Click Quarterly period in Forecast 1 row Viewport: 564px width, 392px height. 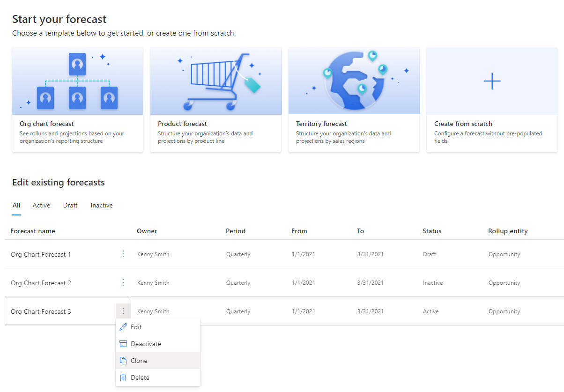coord(238,254)
